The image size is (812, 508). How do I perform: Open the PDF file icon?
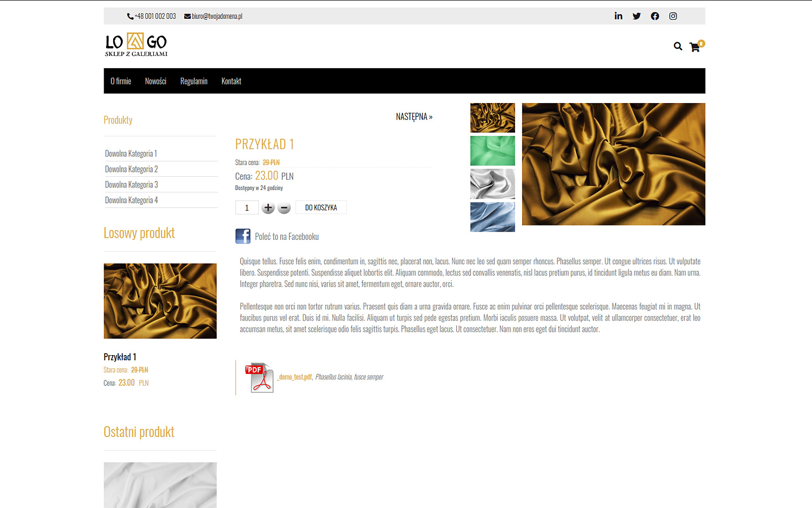coord(259,377)
